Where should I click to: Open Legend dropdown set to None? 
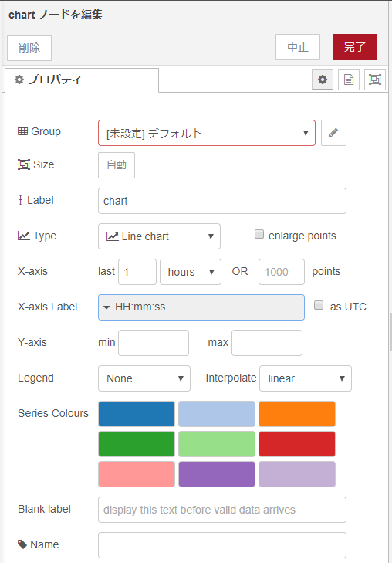coord(144,378)
